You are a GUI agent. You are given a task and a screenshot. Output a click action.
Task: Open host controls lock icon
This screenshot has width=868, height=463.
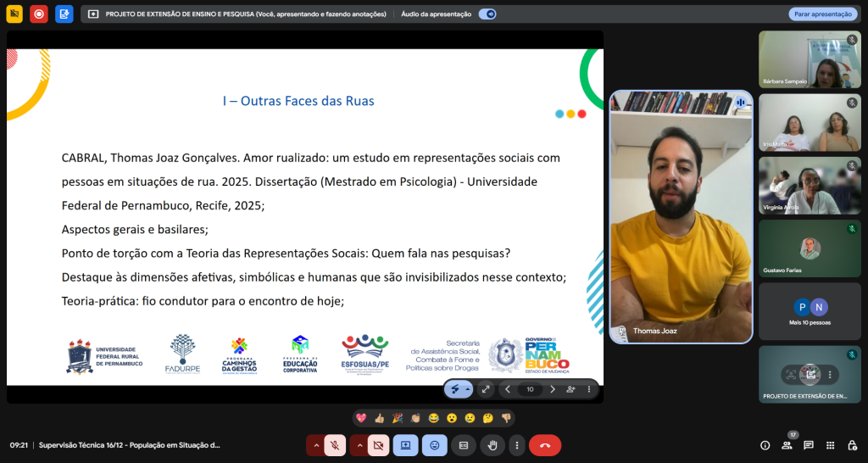coord(851,445)
